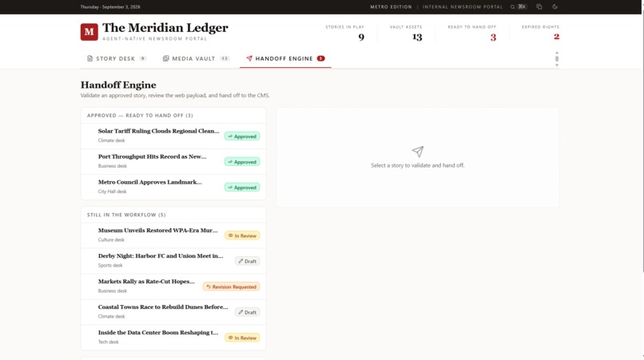The width and height of the screenshot is (644, 360).
Task: Click the Story Desk document icon
Action: tap(90, 58)
